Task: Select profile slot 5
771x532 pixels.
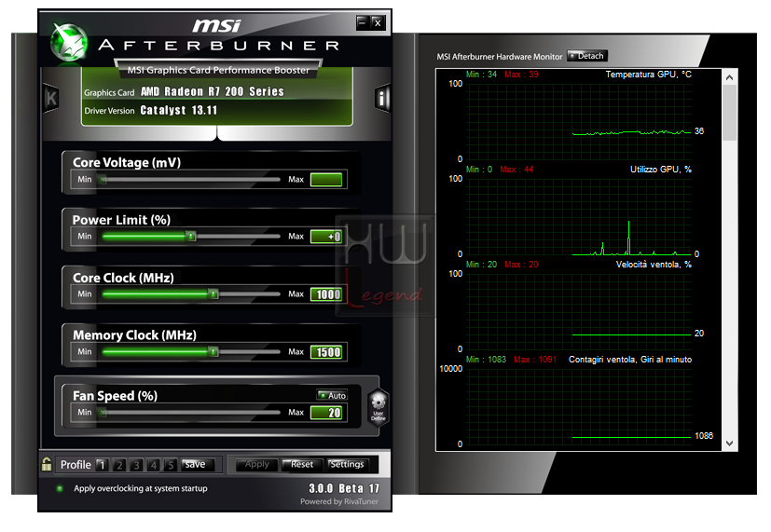Action: tap(170, 465)
